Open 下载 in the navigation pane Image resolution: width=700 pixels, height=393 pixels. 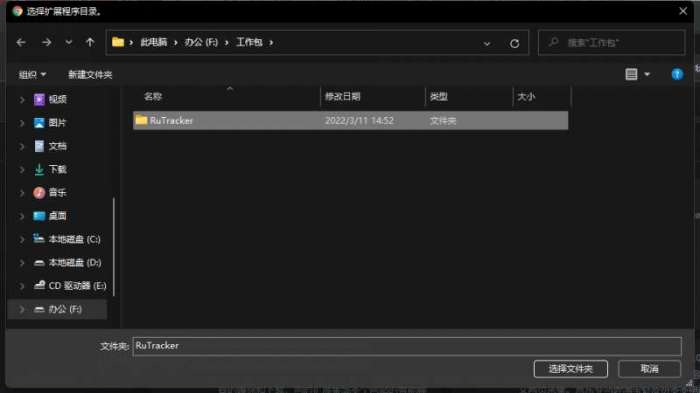[x=57, y=169]
